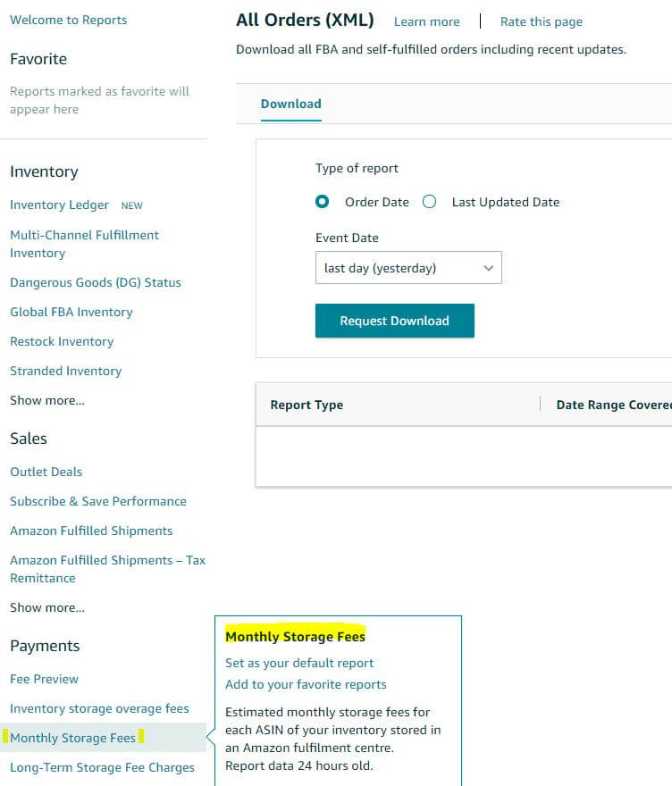The width and height of the screenshot is (672, 786).
Task: Expand Show more under Sales
Action: pos(47,607)
